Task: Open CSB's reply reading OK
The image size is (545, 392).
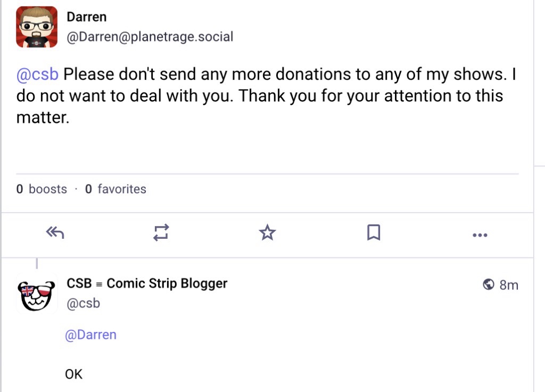Action: coord(74,374)
